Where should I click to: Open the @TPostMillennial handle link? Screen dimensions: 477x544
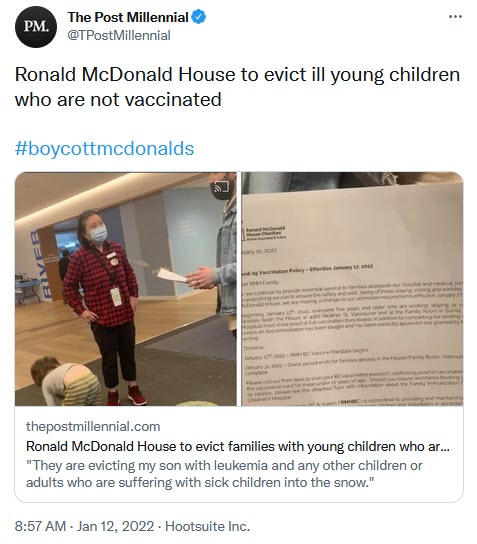119,35
